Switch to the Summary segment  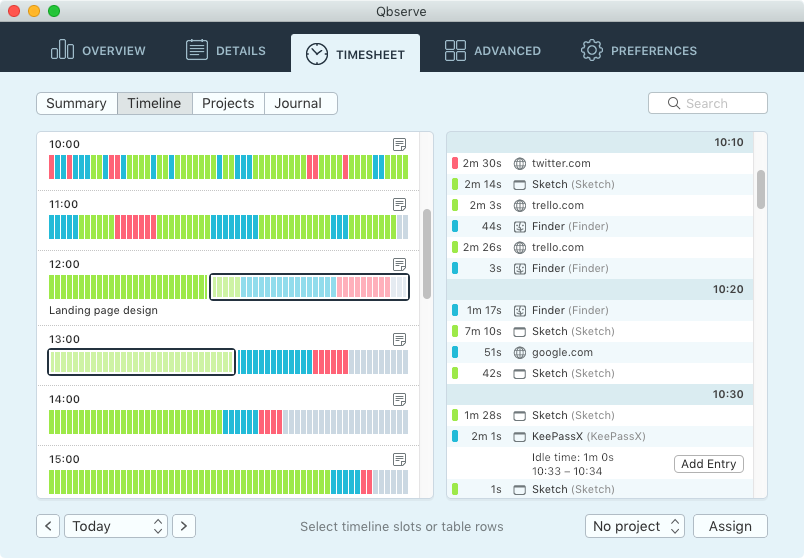coord(77,104)
